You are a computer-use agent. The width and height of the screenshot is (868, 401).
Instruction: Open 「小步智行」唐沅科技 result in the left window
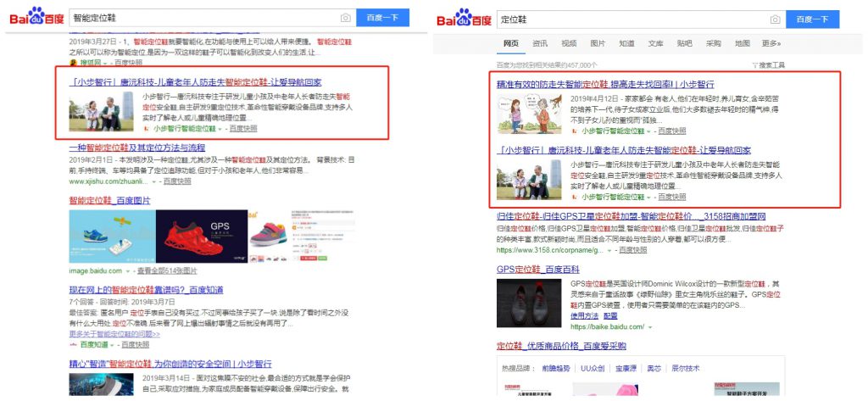point(196,82)
